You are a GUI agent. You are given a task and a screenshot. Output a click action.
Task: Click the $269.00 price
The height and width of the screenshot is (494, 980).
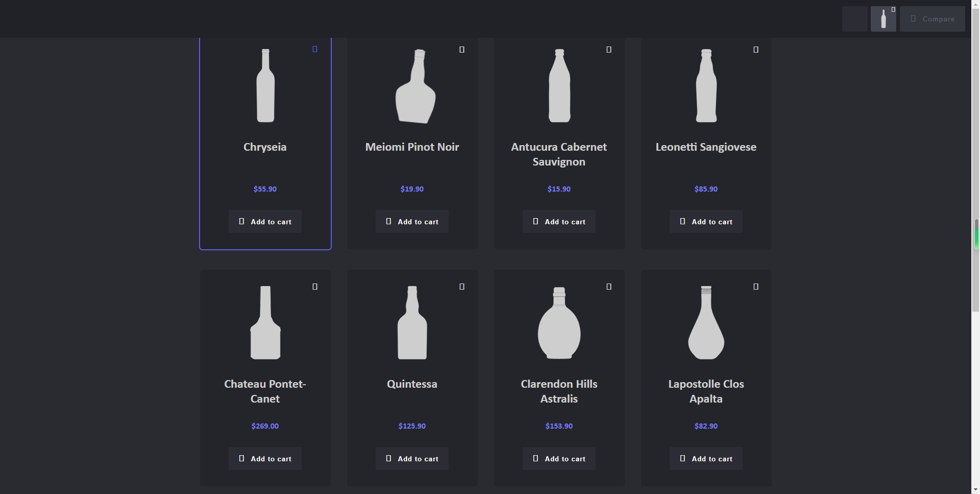265,426
